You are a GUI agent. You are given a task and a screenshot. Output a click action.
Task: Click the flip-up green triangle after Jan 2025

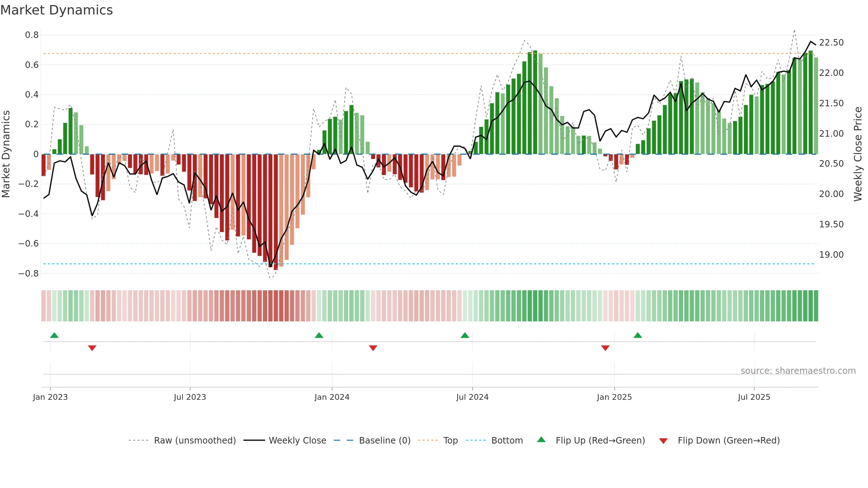638,335
